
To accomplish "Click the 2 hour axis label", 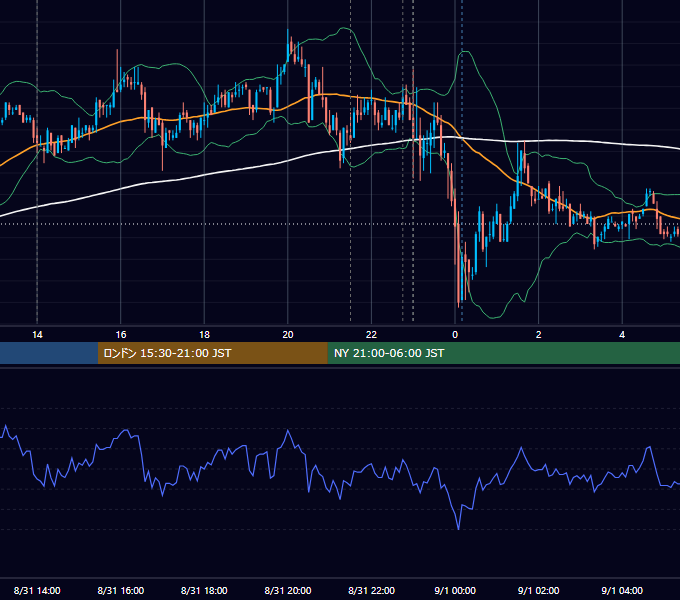I will tap(539, 335).
